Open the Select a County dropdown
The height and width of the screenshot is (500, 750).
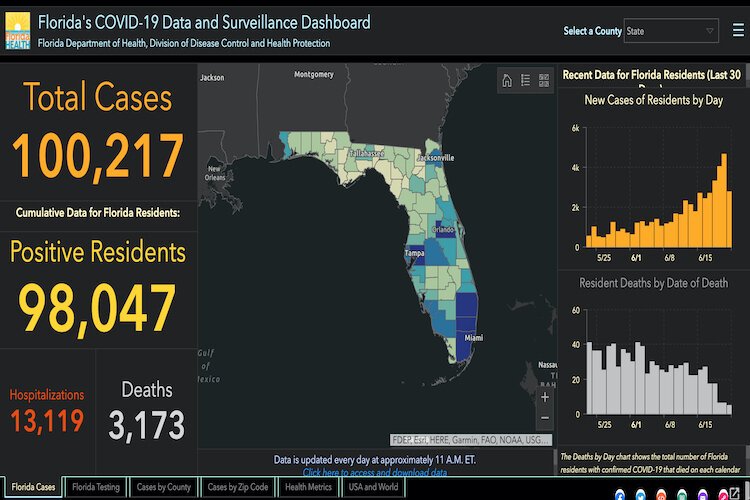(671, 31)
